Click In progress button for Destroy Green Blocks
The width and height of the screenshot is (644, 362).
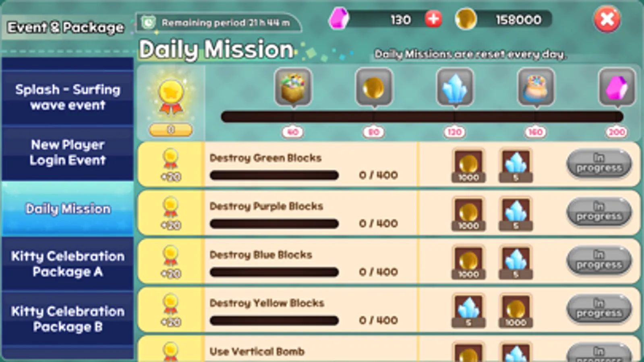[599, 163]
